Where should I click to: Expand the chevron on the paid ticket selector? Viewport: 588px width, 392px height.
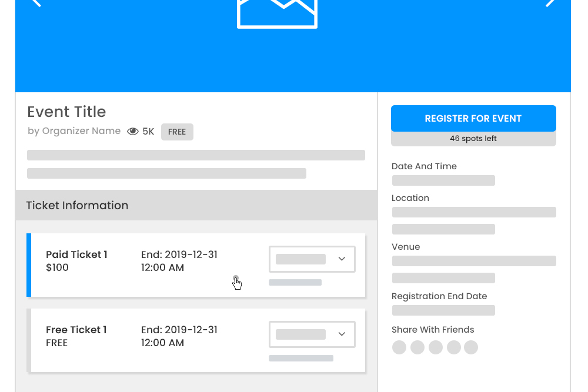342,259
